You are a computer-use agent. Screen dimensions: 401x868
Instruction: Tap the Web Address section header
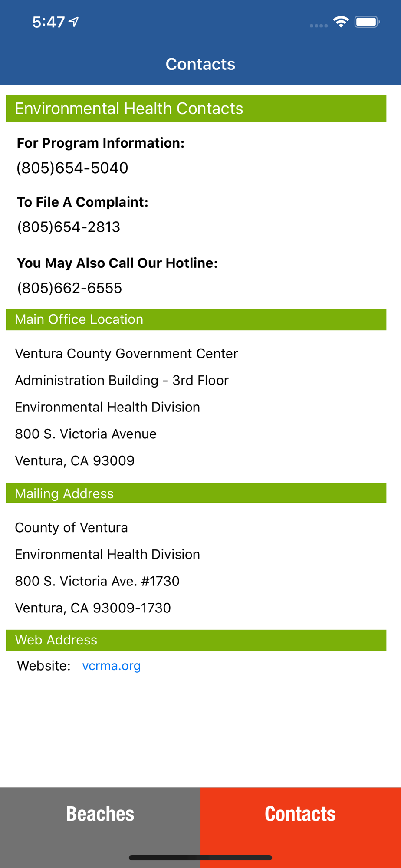pos(196,640)
